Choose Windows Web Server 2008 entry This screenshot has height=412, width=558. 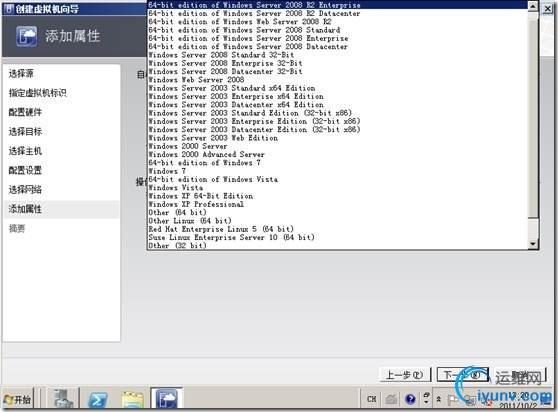click(337, 80)
